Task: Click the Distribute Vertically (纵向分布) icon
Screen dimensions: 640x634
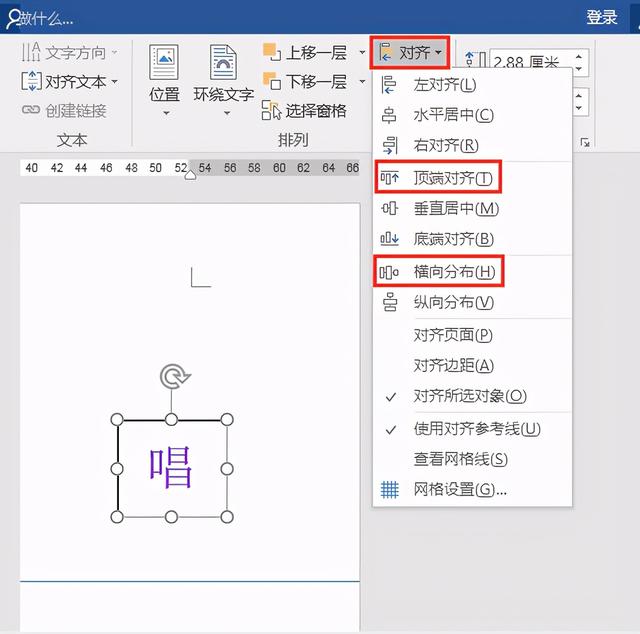Action: (x=390, y=302)
